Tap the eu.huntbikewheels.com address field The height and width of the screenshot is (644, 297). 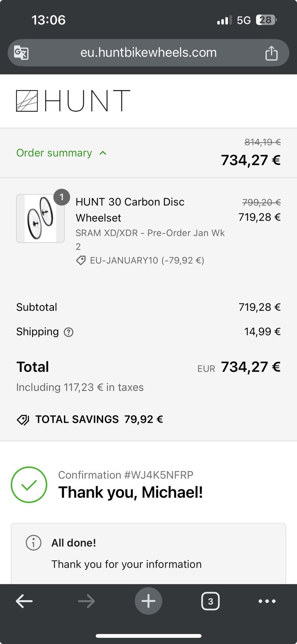pyautogui.click(x=148, y=53)
